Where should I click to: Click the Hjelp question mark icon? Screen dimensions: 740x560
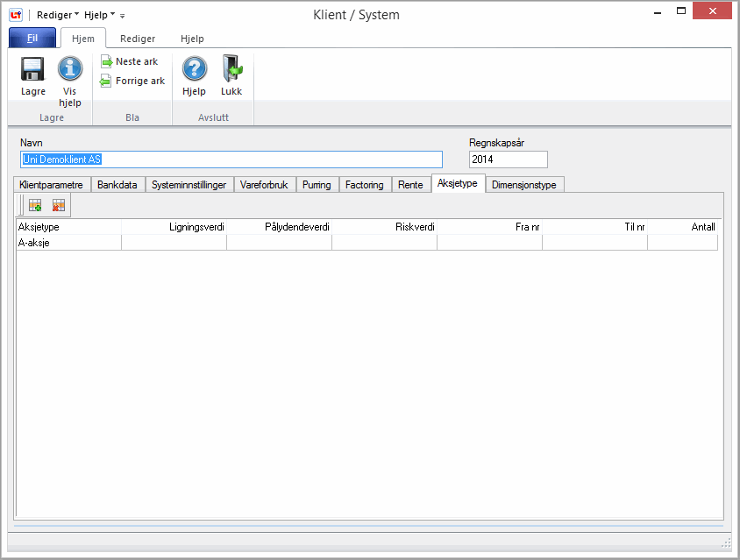tap(194, 70)
